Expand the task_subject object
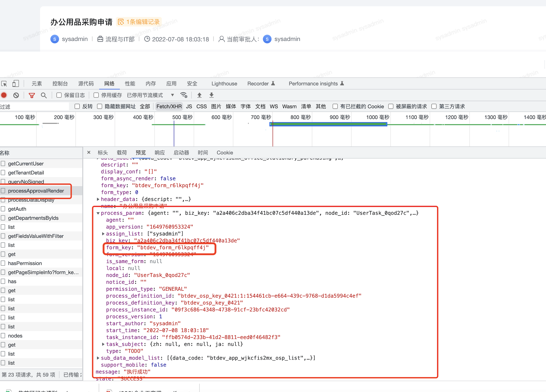 coord(103,344)
